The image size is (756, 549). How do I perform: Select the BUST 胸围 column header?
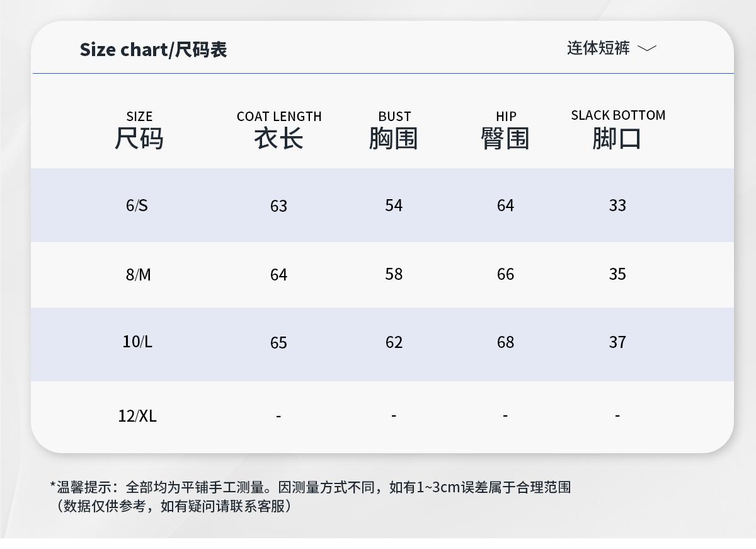coord(394,130)
